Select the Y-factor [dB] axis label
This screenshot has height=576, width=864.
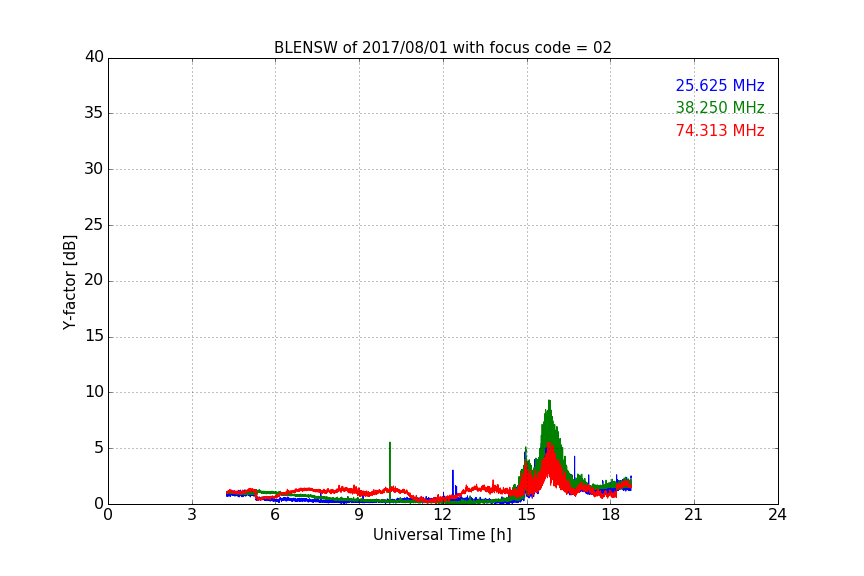coord(69,282)
